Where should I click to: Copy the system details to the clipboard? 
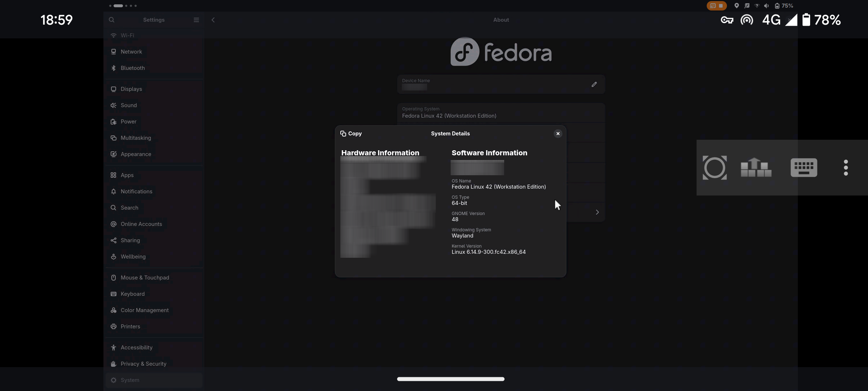click(x=351, y=134)
